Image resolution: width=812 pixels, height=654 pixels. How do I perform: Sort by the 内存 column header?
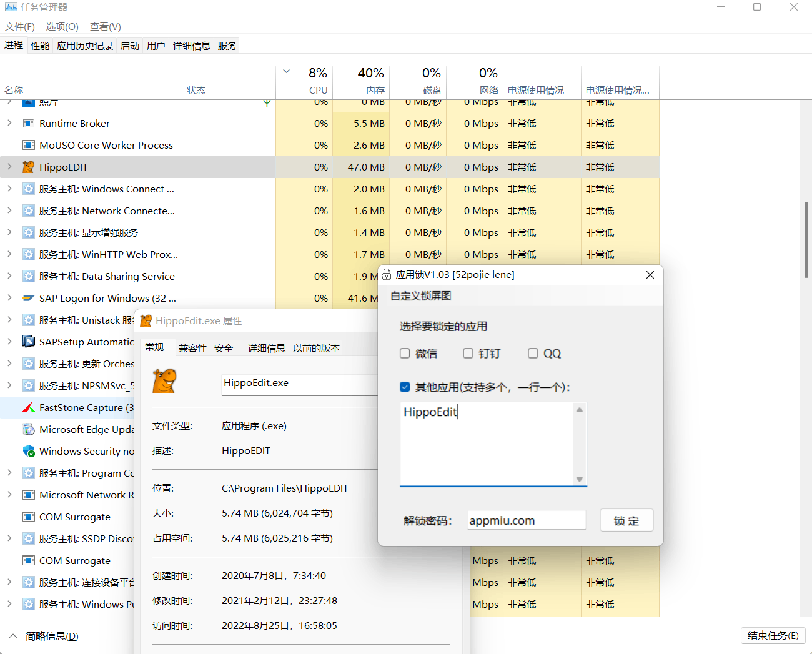[361, 82]
